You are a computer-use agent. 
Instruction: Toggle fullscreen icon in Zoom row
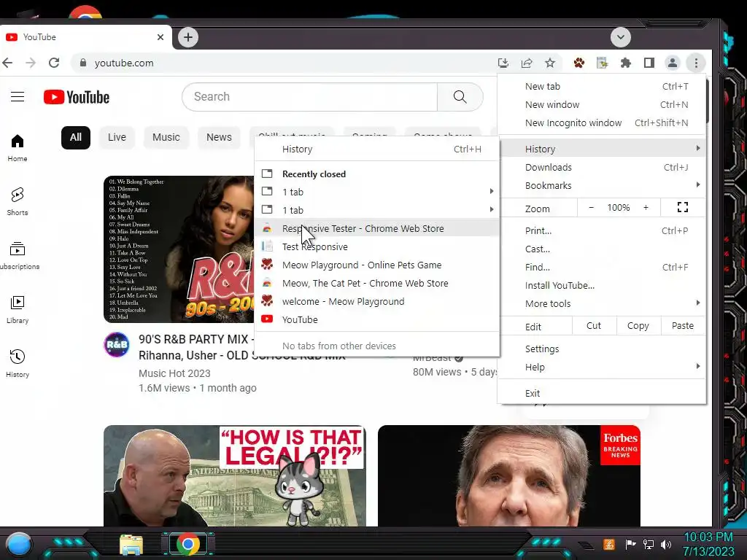pyautogui.click(x=683, y=207)
